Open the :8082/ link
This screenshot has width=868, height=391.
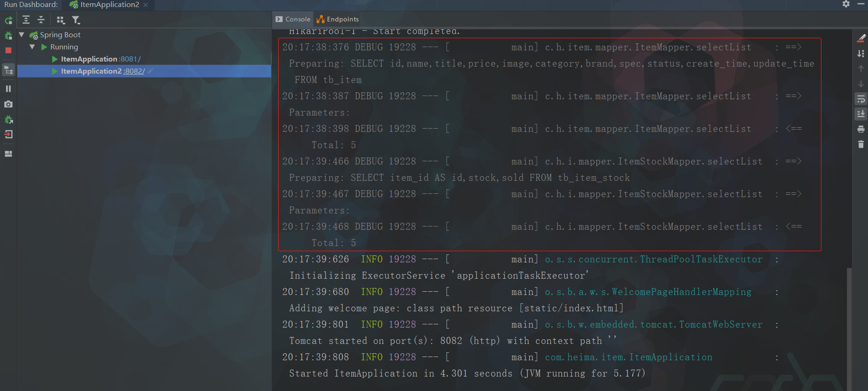point(134,71)
